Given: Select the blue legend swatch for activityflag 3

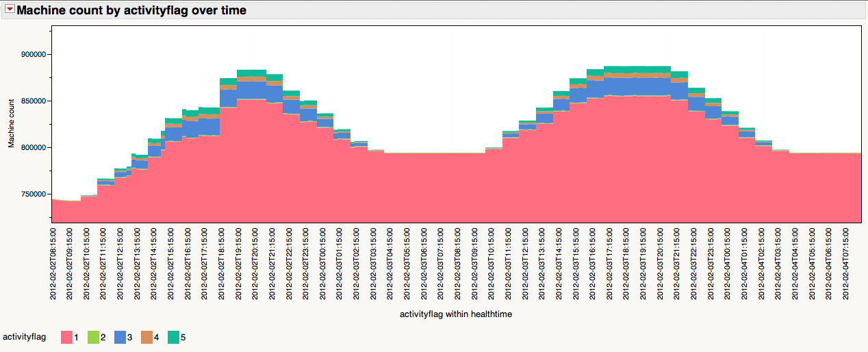Looking at the screenshot, I should (x=120, y=337).
